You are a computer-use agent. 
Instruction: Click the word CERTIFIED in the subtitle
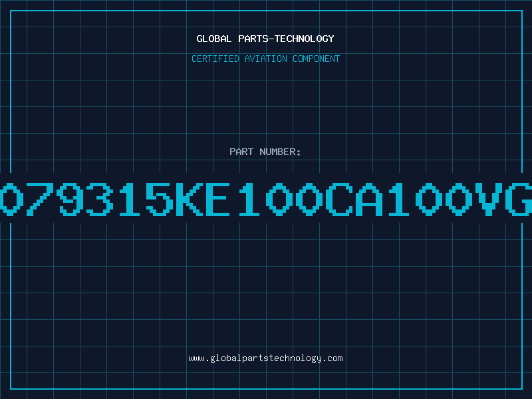pyautogui.click(x=215, y=59)
